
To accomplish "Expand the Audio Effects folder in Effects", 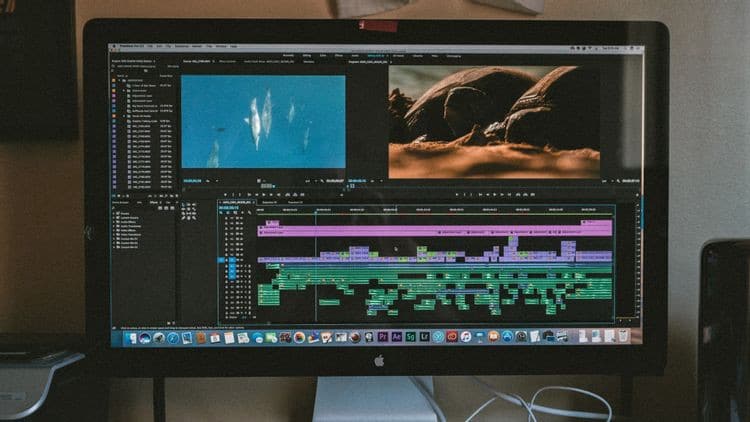I will coord(115,222).
